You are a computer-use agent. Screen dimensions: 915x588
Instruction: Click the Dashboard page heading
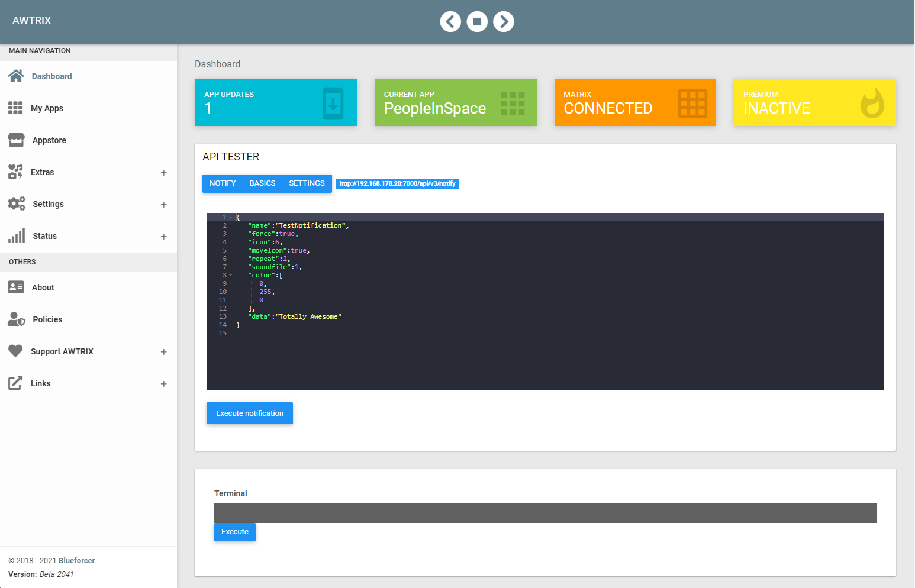pyautogui.click(x=217, y=64)
